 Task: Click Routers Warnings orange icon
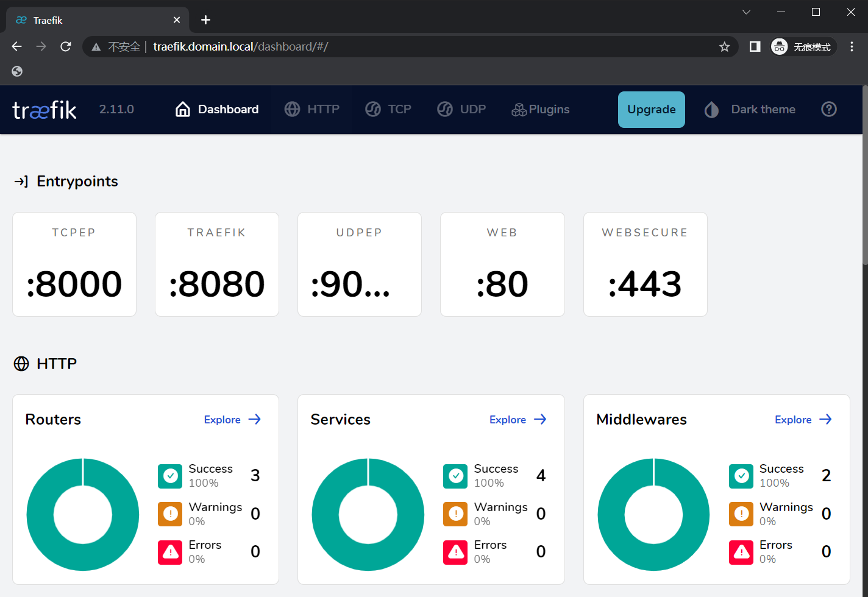(170, 514)
